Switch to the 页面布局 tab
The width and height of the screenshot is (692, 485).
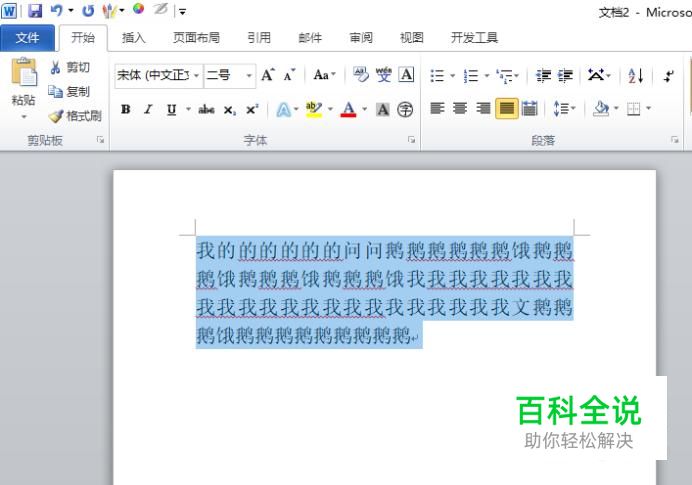(x=196, y=38)
